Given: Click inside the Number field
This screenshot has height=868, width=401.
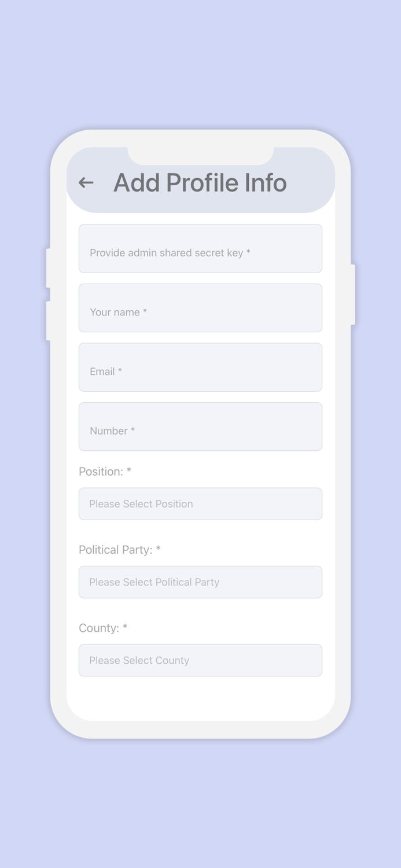Looking at the screenshot, I should click(200, 426).
